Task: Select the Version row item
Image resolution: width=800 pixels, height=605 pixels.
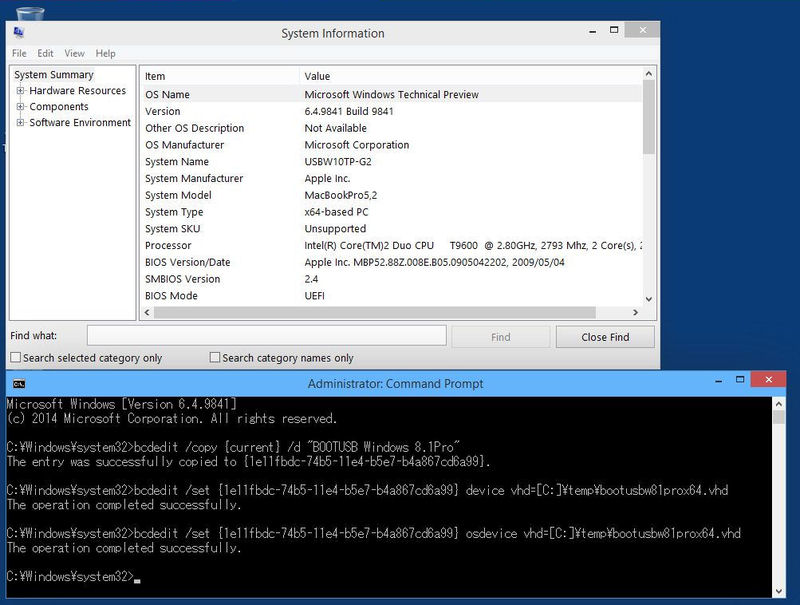Action: (x=391, y=111)
